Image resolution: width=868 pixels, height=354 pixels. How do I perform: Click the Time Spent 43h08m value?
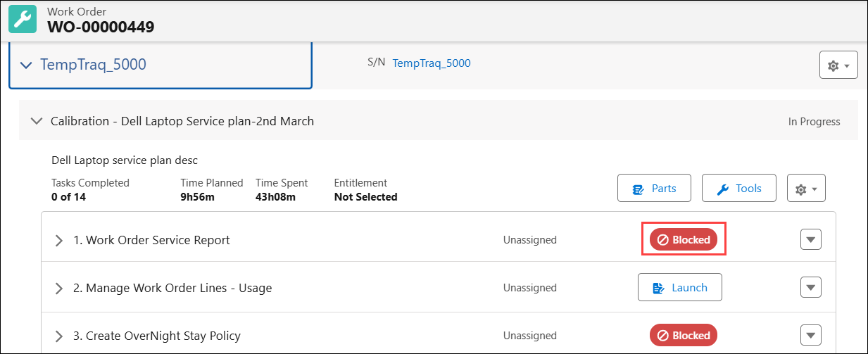pyautogui.click(x=275, y=197)
